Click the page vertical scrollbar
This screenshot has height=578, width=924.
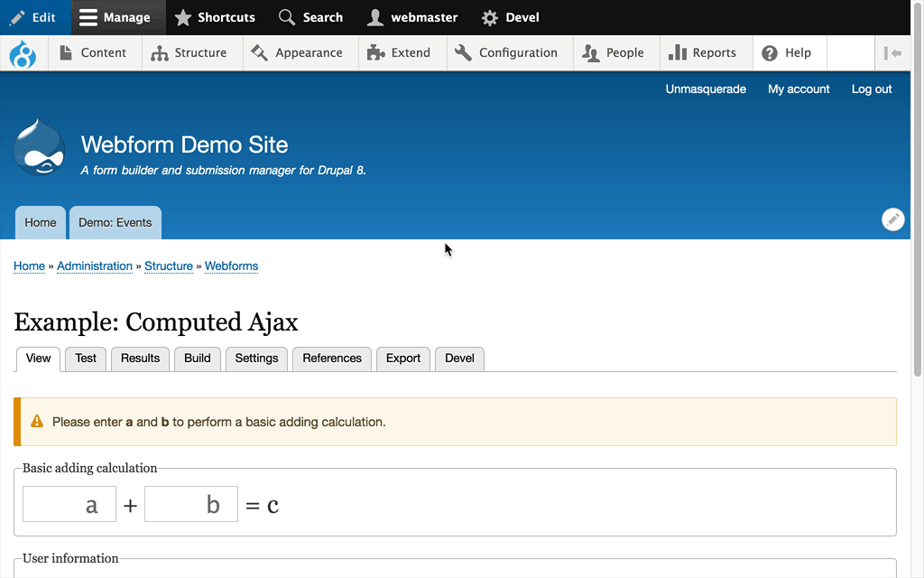point(917,189)
